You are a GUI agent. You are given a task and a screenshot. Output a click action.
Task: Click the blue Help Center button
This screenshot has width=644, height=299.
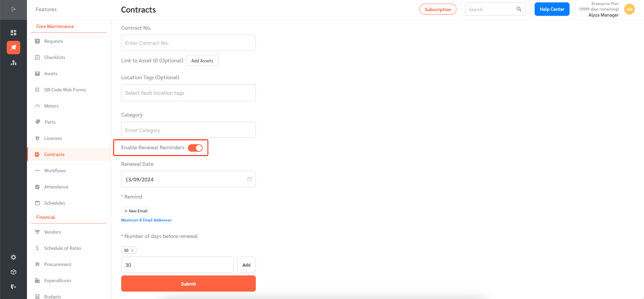point(552,9)
